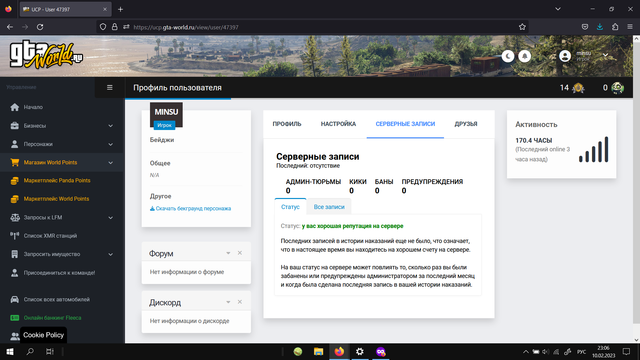640x360 pixels.
Task: Collapse the Форум card
Action: 228,253
